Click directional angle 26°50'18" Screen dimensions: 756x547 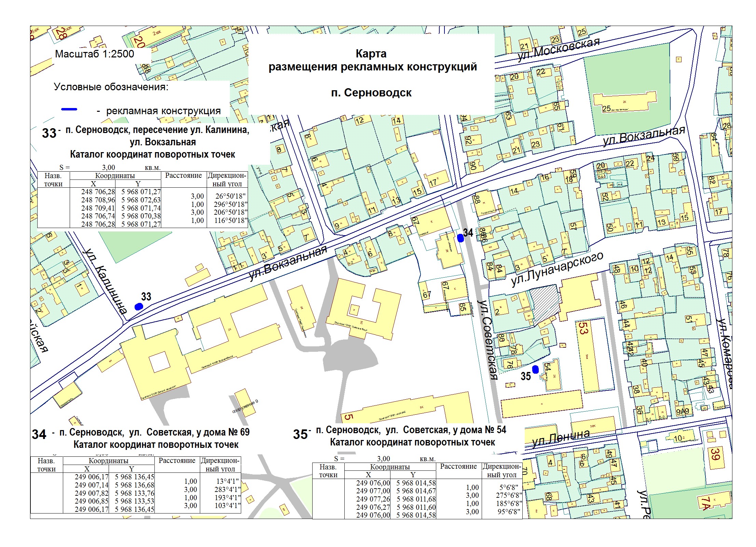(231, 196)
